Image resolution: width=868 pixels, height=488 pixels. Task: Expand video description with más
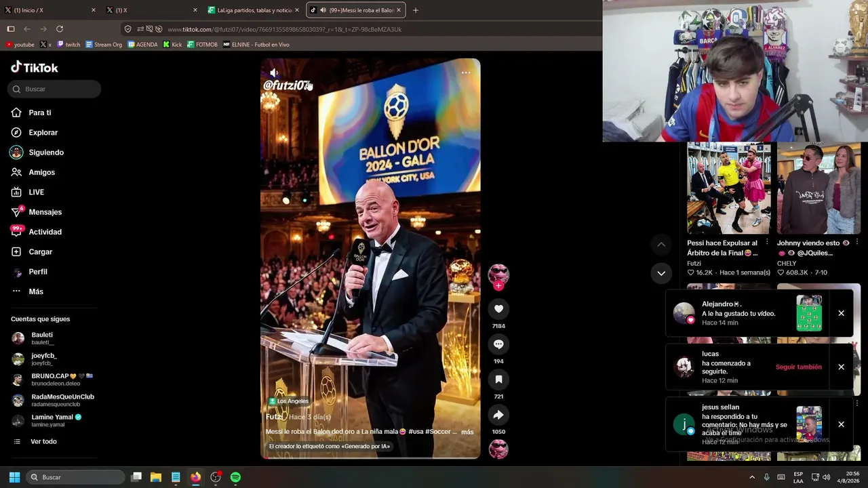pyautogui.click(x=467, y=432)
